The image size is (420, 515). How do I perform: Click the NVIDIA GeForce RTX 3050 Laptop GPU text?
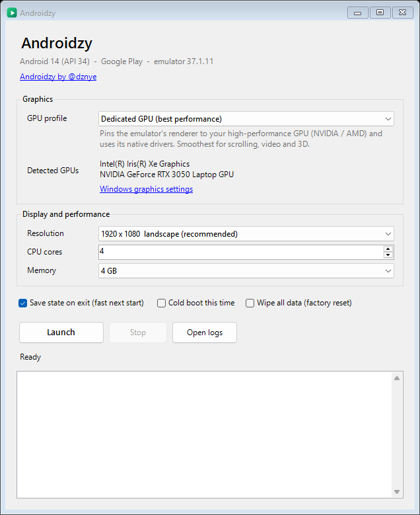tap(166, 175)
